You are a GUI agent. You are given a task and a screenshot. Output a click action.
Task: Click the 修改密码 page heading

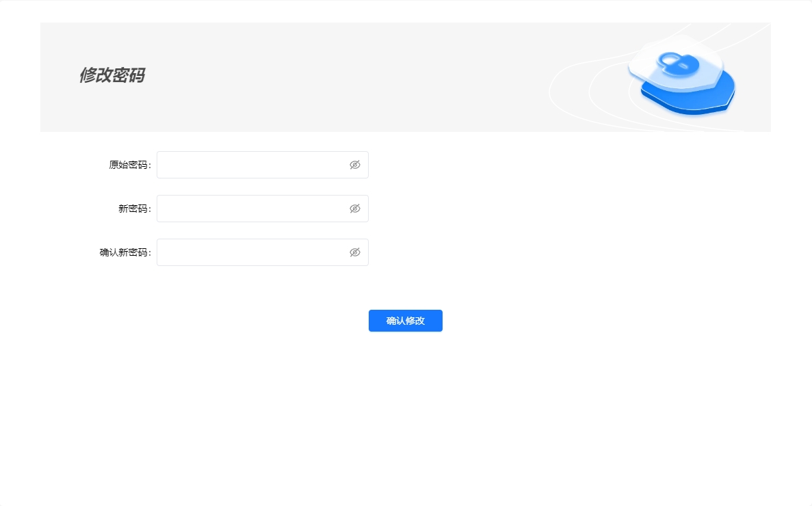[112, 75]
